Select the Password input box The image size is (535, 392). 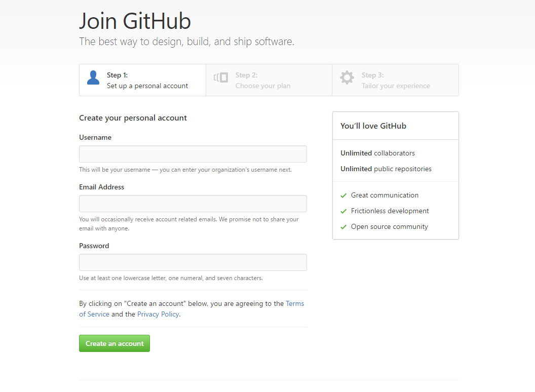[x=193, y=262]
